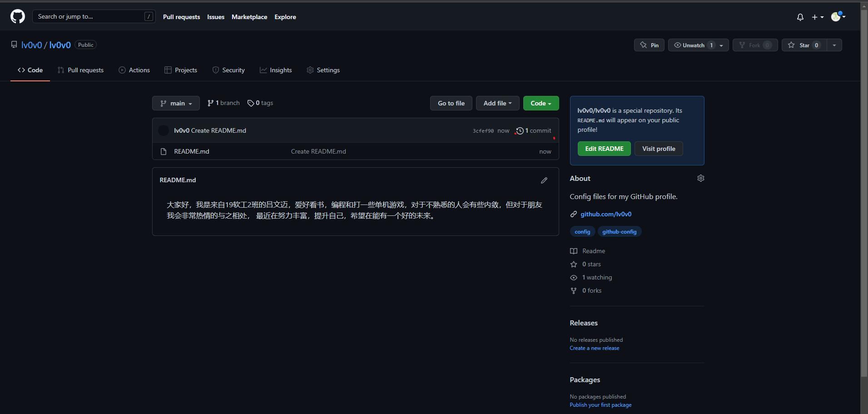This screenshot has width=868, height=414.
Task: Select the github-config topic tag
Action: tap(620, 232)
